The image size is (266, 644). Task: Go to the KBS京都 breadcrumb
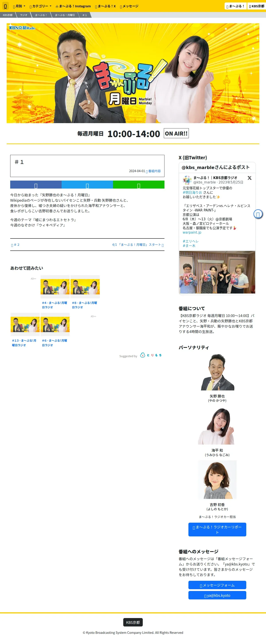8,15
